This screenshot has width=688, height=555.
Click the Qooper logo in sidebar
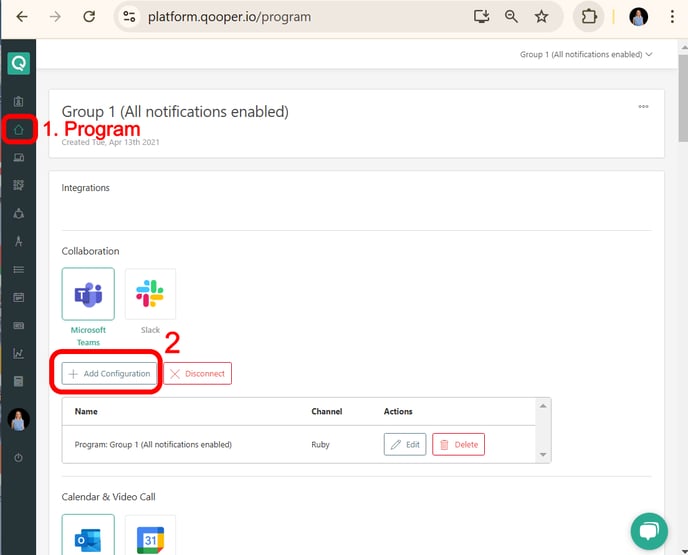(18, 64)
